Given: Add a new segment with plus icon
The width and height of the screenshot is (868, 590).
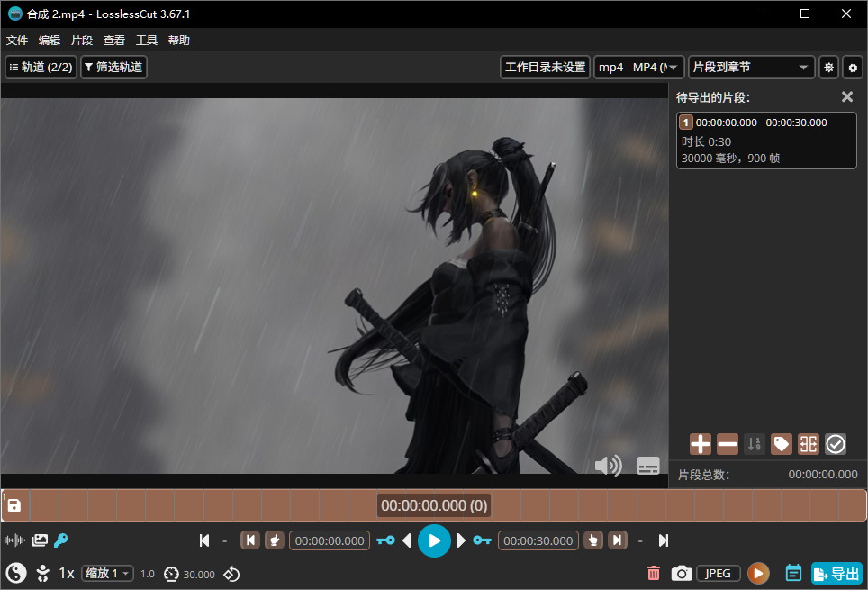Looking at the screenshot, I should click(x=701, y=444).
